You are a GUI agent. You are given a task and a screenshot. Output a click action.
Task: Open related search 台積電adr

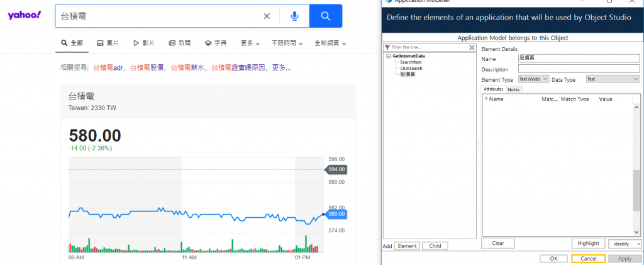click(x=108, y=68)
